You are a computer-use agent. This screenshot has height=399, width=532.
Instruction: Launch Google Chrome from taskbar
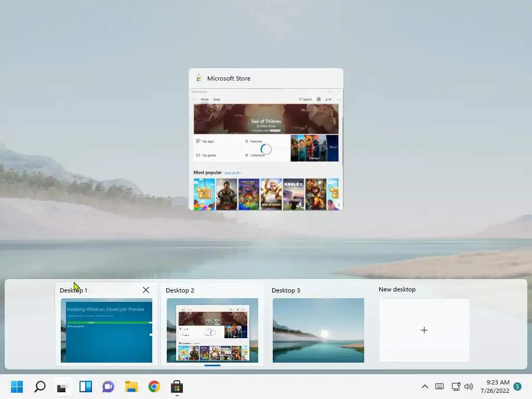tap(154, 387)
